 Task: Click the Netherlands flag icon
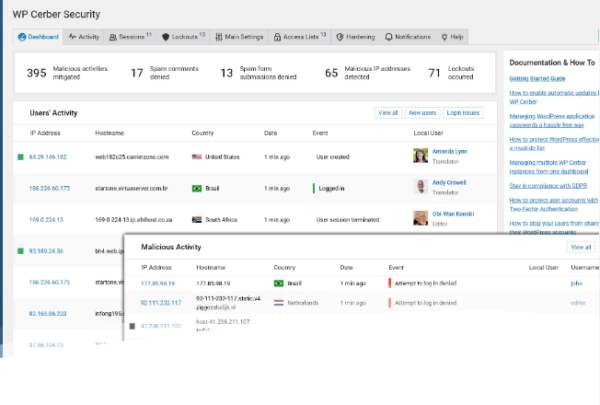point(279,303)
